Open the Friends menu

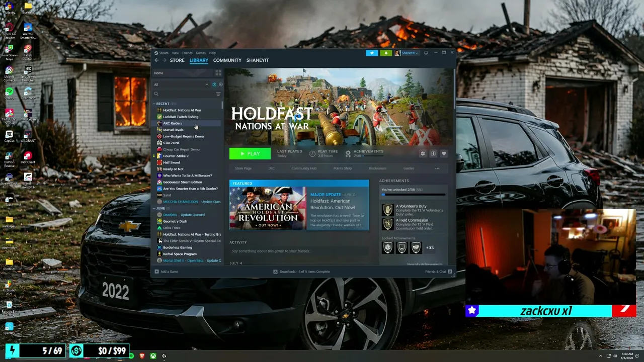(187, 53)
